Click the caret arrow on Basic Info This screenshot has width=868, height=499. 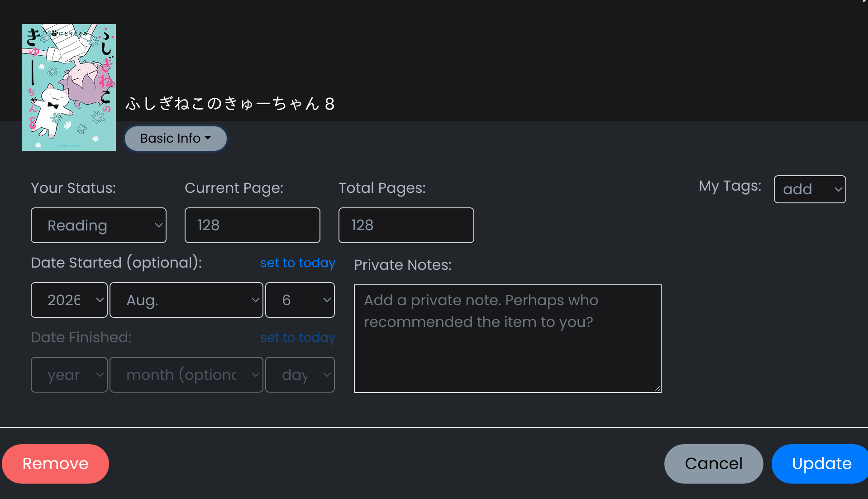point(208,138)
